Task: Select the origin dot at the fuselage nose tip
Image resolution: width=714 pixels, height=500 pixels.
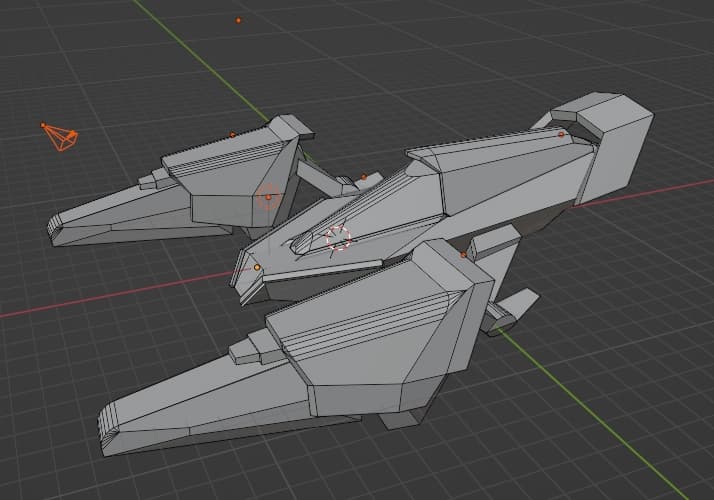Action: [257, 267]
